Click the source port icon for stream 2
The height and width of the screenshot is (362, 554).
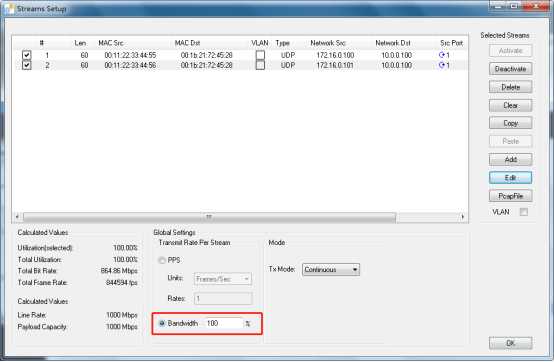click(x=441, y=65)
